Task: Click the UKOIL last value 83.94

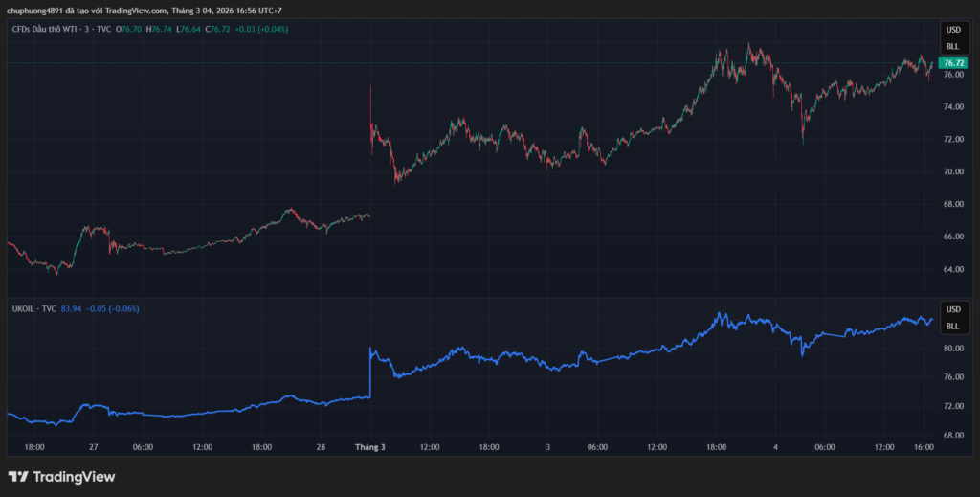Action: click(71, 308)
